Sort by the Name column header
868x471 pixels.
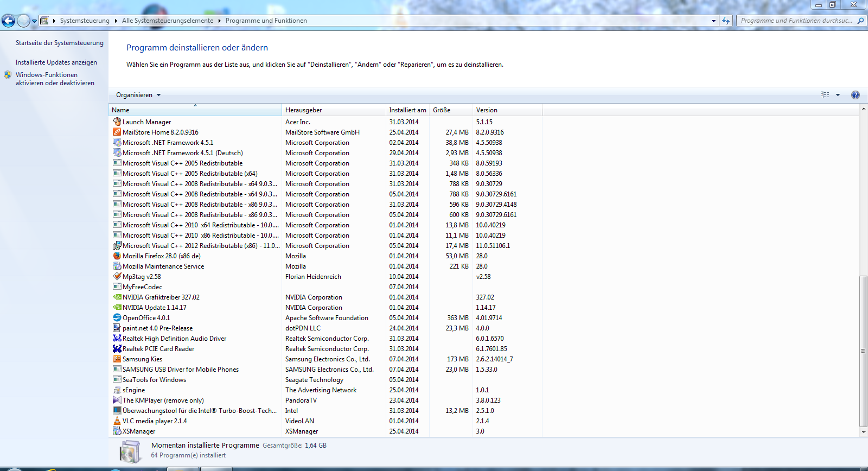click(195, 110)
